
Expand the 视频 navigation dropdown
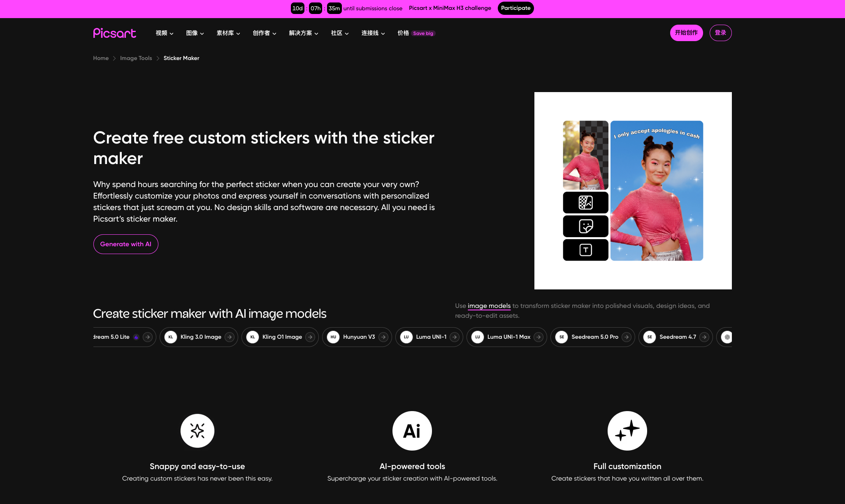tap(165, 33)
